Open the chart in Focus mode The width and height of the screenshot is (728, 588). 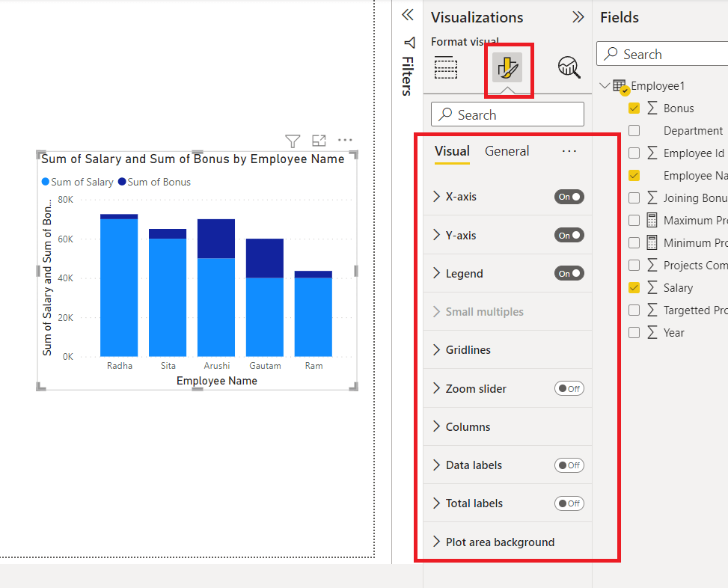[x=318, y=140]
